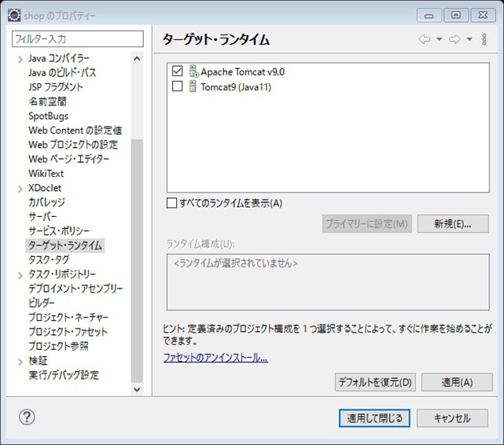Select 名前空間 in the tree
The width and height of the screenshot is (504, 445).
coord(48,101)
